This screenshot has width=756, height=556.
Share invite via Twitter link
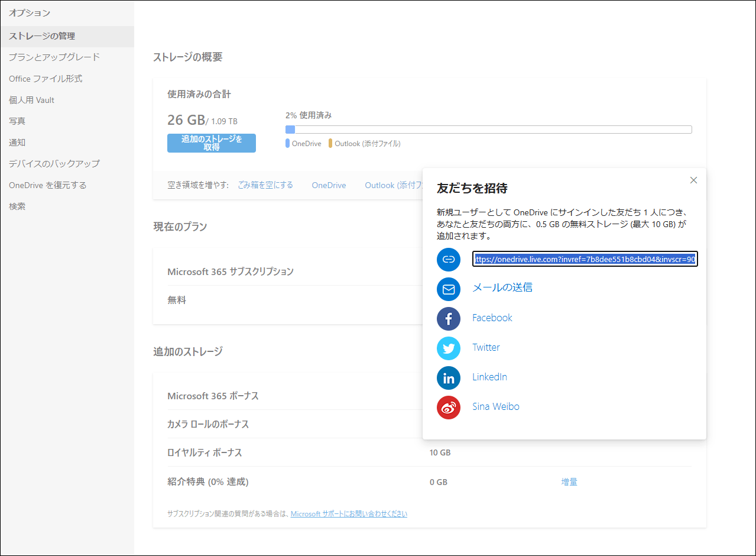pyautogui.click(x=486, y=347)
